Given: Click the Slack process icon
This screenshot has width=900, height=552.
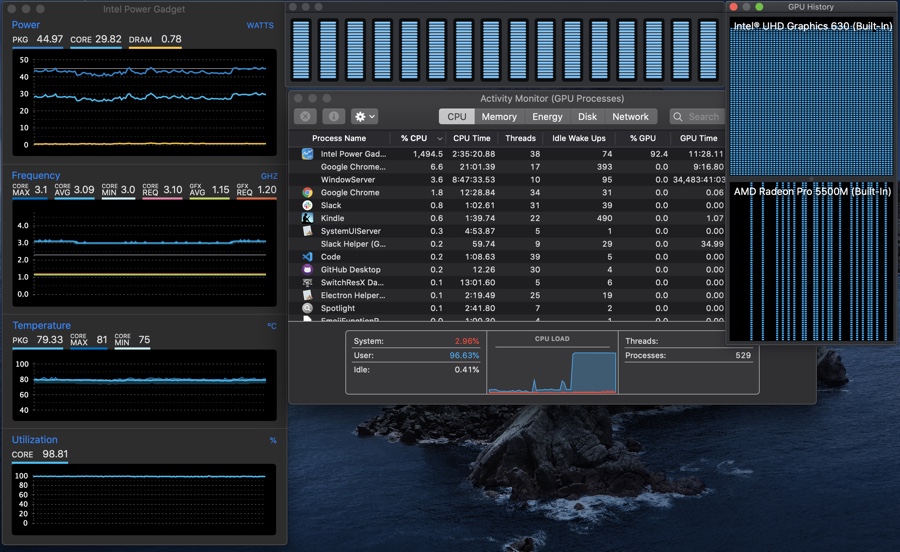Looking at the screenshot, I should (308, 205).
